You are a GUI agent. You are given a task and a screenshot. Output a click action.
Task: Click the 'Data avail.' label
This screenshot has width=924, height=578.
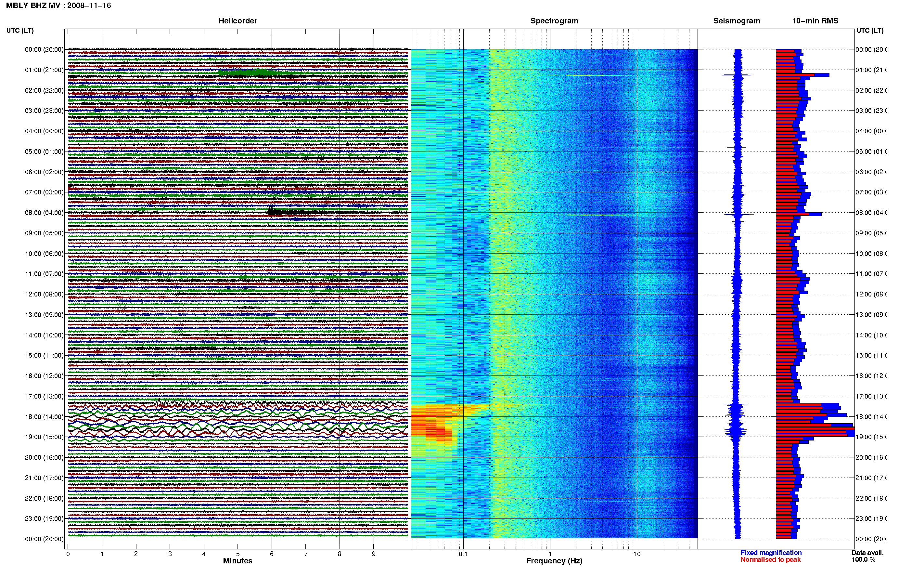click(x=867, y=553)
